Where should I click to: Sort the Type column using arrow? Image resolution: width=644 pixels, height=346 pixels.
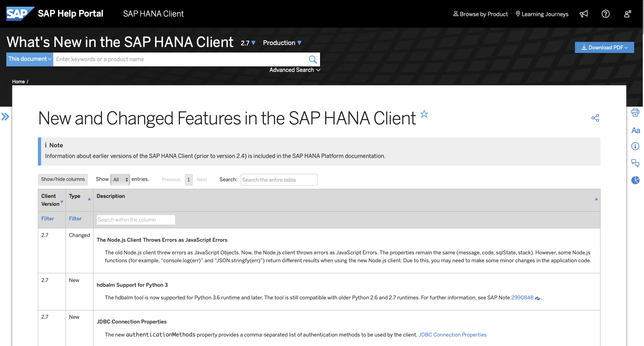coord(89,199)
